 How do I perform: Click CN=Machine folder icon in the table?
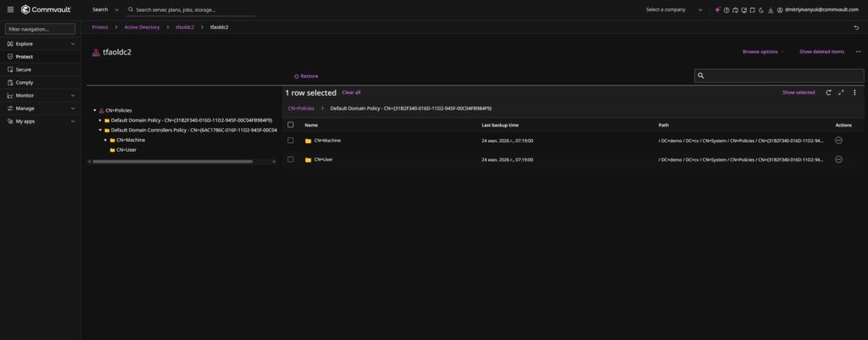[x=309, y=141]
